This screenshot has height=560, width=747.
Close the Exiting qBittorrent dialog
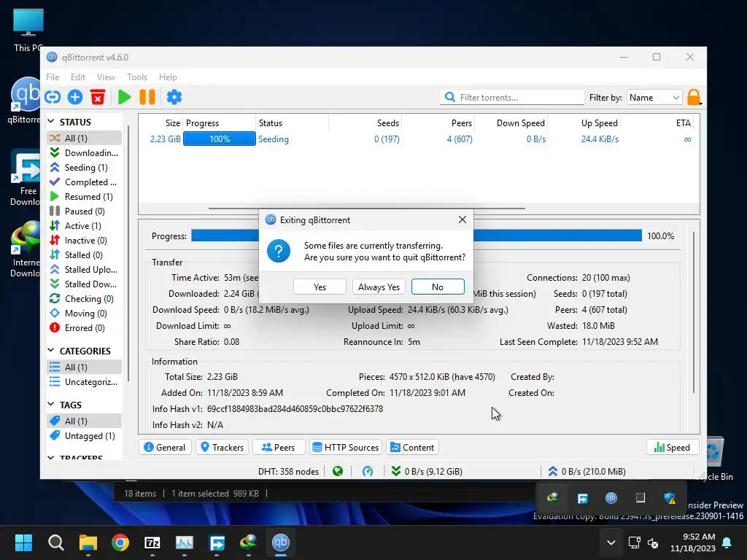[x=462, y=219]
